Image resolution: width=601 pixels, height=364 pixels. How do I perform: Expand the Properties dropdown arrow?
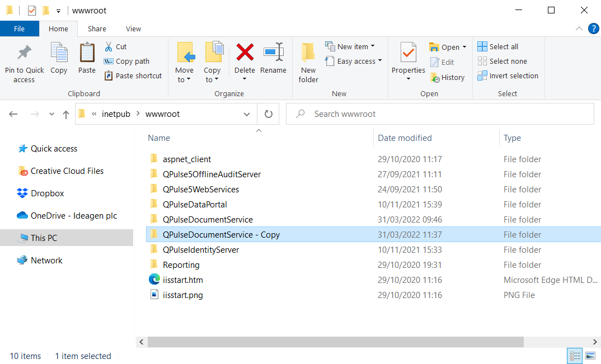click(408, 79)
